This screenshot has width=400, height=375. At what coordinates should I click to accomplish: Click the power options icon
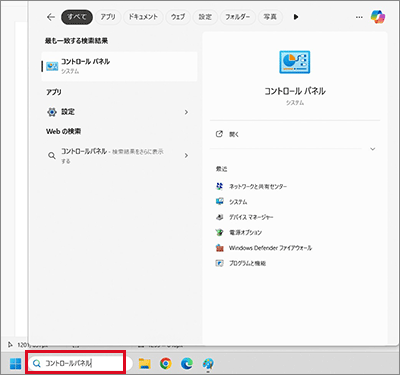tap(219, 232)
